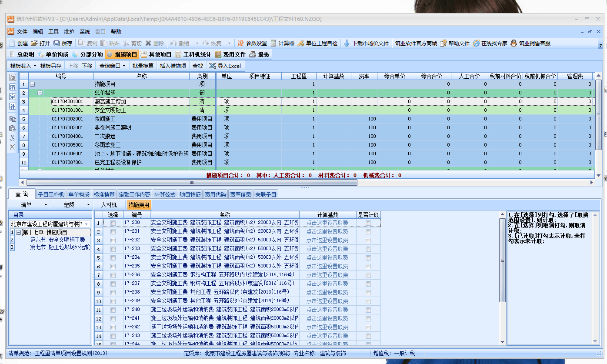Click 下载市场价文件 download icon

[347, 43]
